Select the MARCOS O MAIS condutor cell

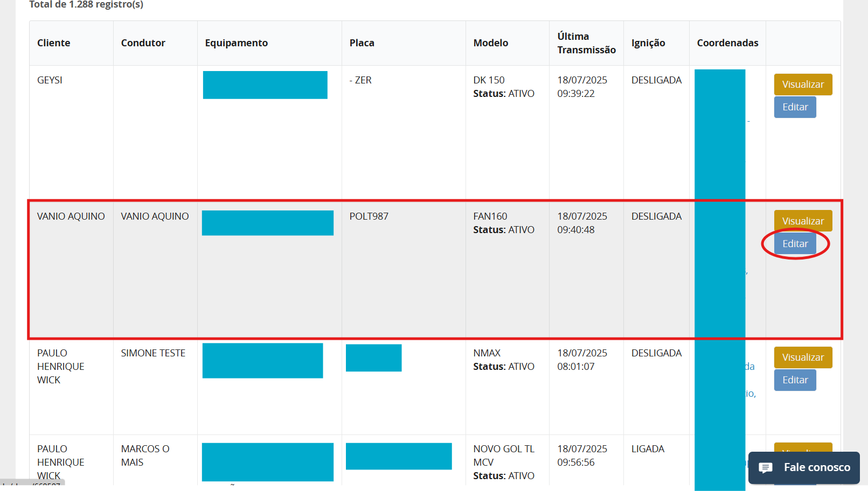tap(145, 455)
